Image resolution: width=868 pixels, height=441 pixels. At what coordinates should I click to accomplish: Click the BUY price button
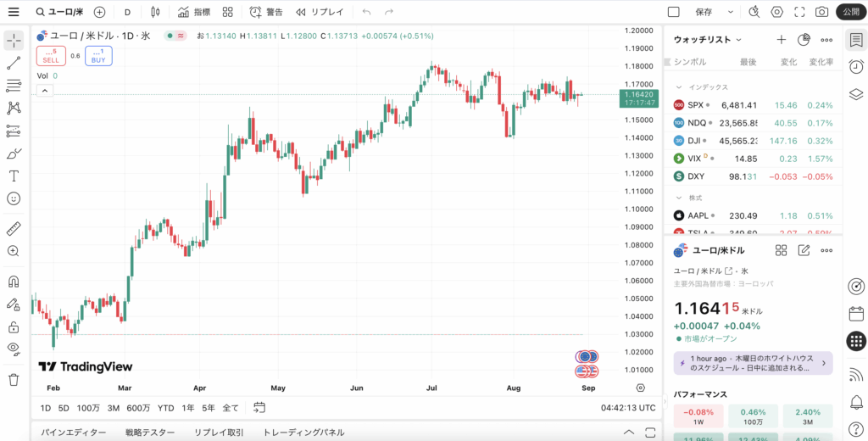[98, 56]
